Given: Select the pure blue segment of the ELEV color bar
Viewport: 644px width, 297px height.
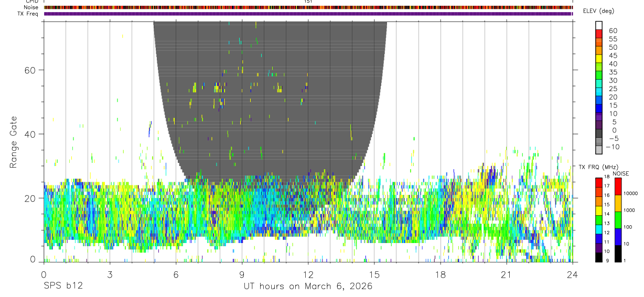Looking at the screenshot, I should coord(599,109).
